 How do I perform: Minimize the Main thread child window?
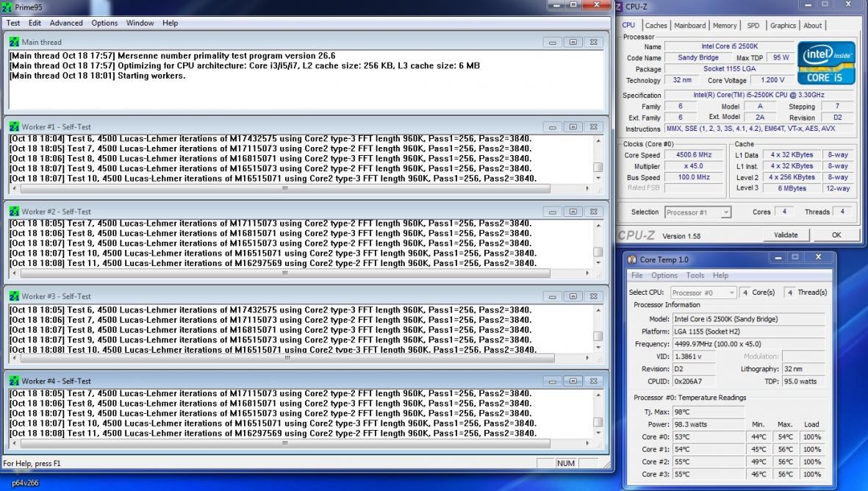coord(553,42)
